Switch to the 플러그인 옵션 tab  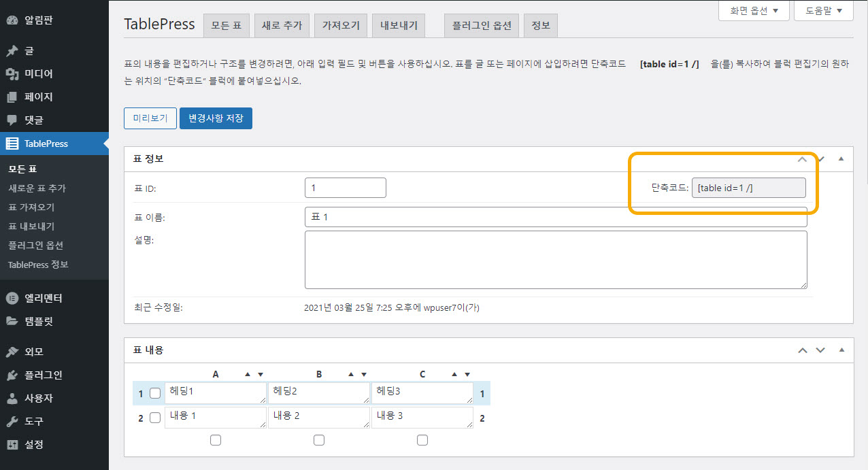482,26
